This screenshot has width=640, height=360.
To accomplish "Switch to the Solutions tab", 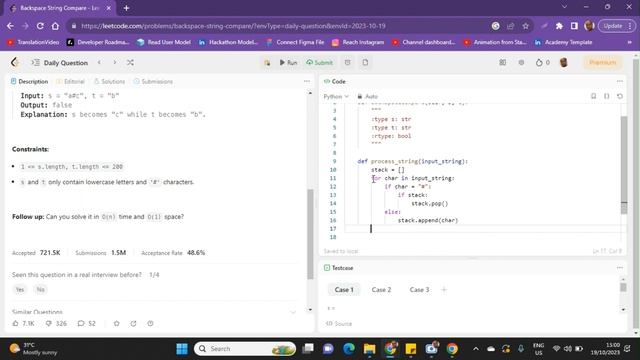I will coord(109,82).
